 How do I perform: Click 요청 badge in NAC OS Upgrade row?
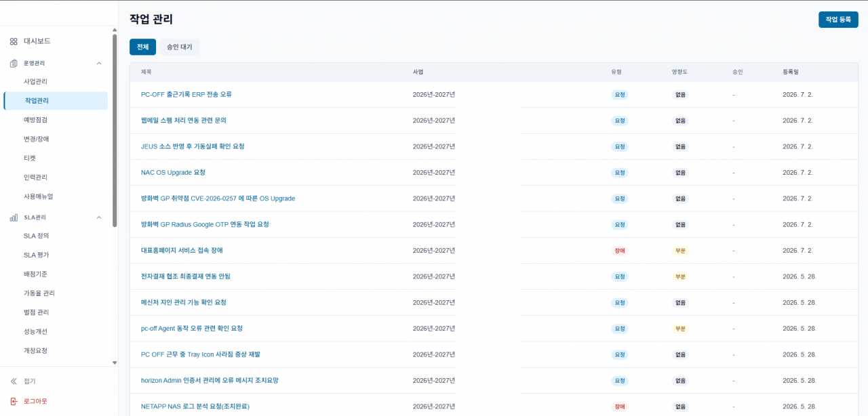click(620, 173)
